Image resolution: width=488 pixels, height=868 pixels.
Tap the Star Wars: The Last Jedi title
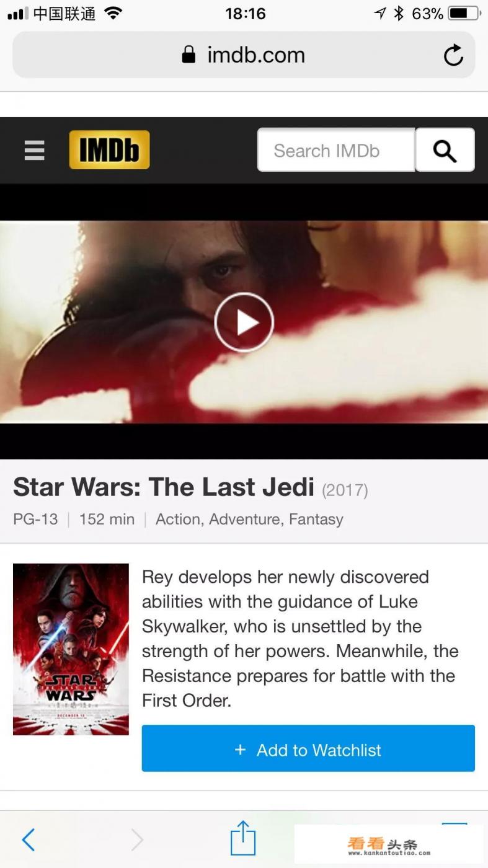point(164,487)
